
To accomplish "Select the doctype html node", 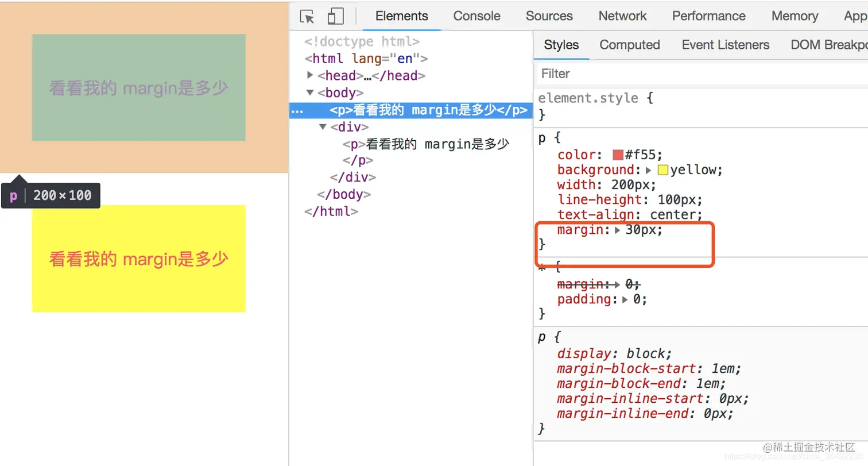I will click(x=362, y=41).
